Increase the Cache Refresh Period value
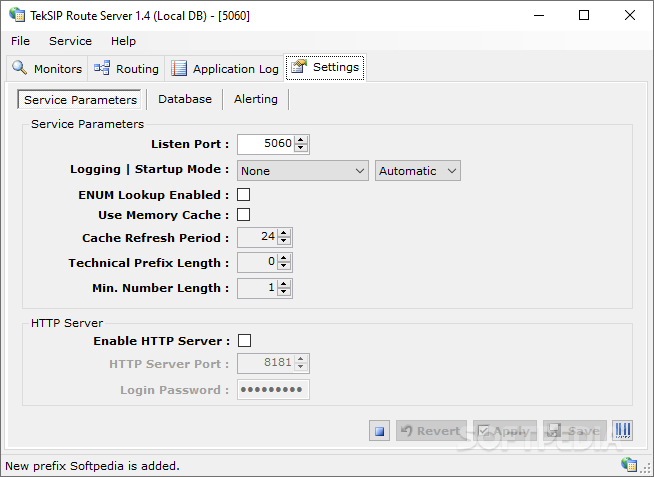 (x=284, y=233)
